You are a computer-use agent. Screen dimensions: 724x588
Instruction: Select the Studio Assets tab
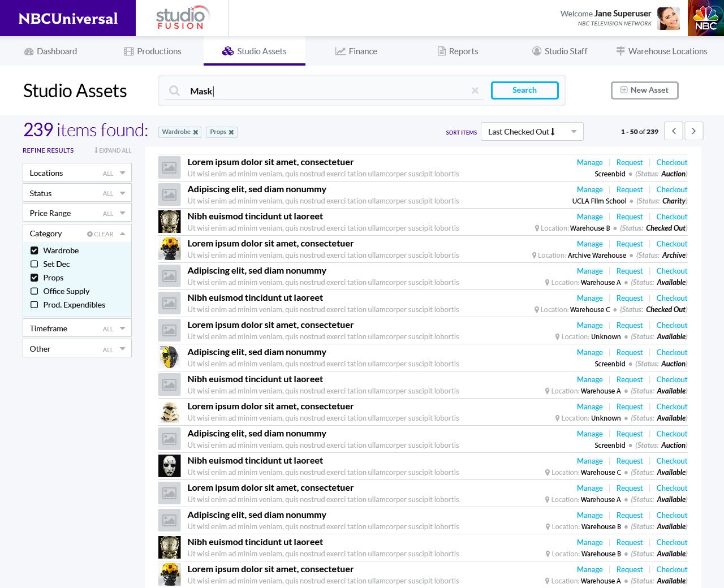(255, 51)
